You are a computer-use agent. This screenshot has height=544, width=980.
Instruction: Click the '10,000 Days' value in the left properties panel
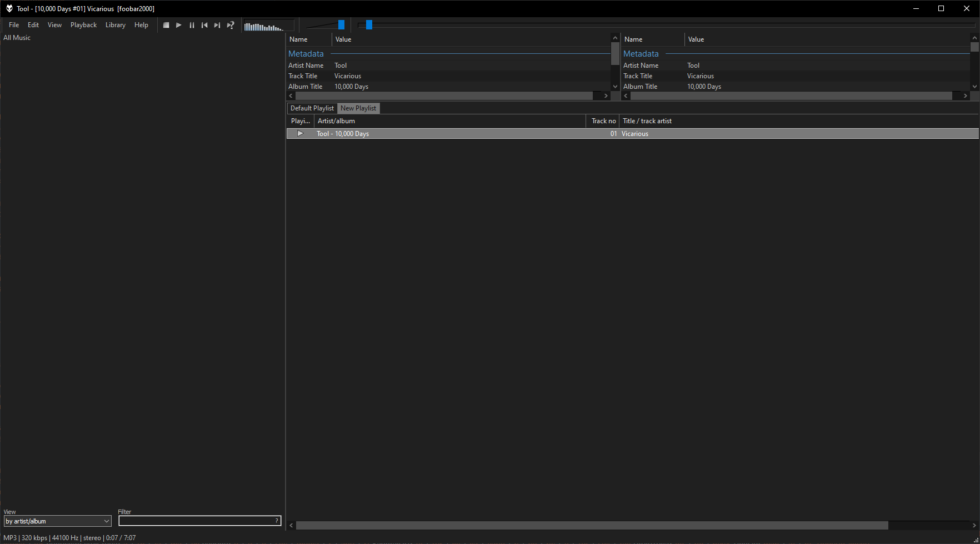coord(351,87)
